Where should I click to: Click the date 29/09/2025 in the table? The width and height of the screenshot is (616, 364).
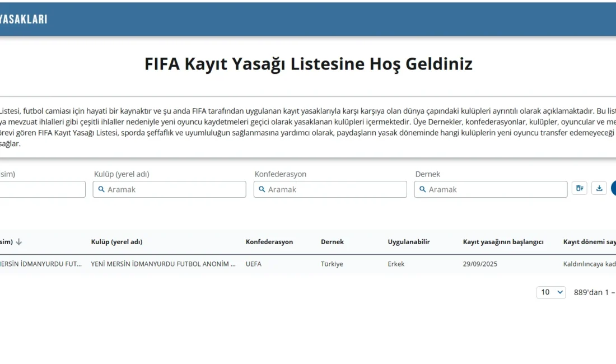[x=480, y=264]
